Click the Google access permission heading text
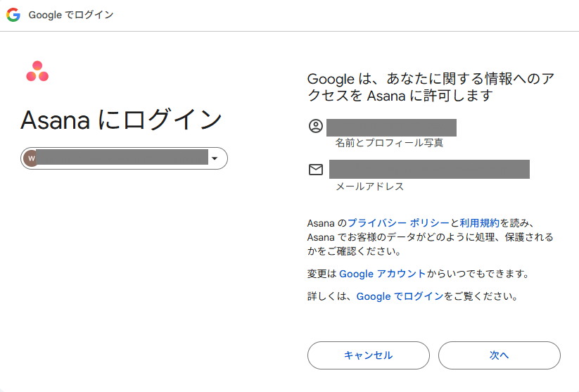 [x=431, y=87]
